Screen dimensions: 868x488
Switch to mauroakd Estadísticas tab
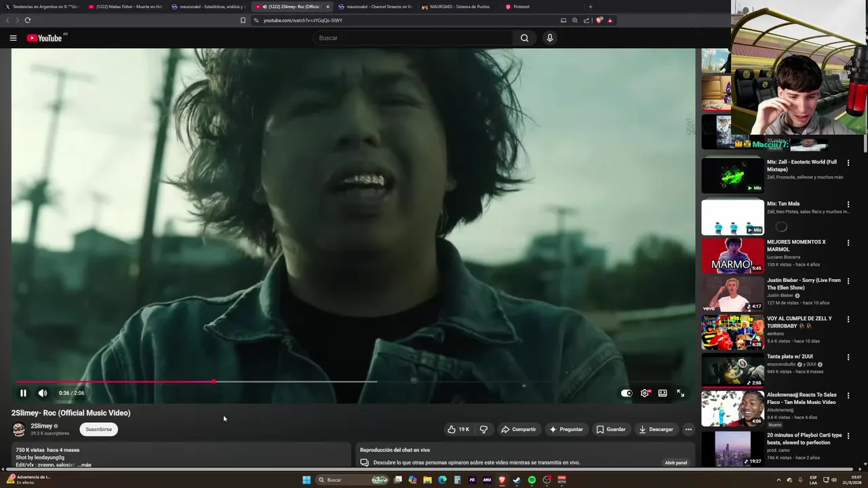click(x=208, y=7)
